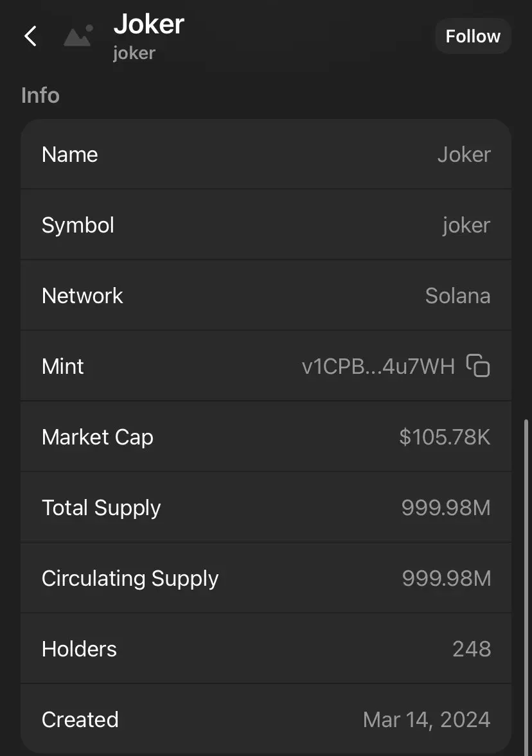Click the Holders label text
This screenshot has height=756, width=532.
tap(79, 649)
